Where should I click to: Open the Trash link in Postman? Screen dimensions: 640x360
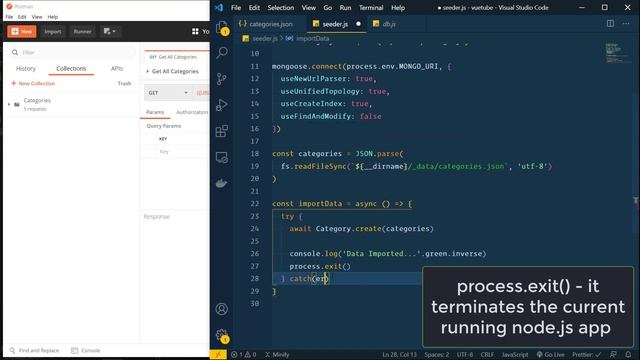coord(124,83)
